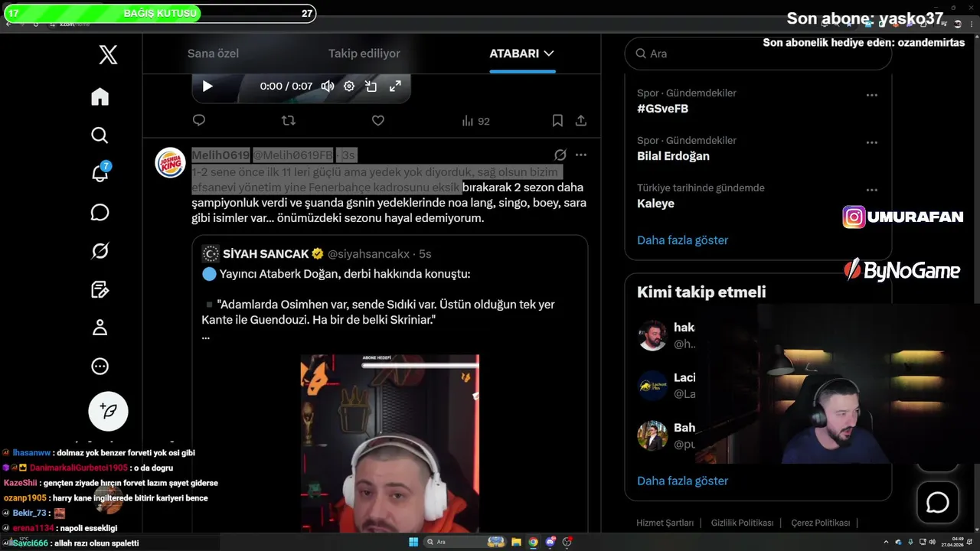Open the SİYAH SANCAK quoted post author

pos(265,254)
